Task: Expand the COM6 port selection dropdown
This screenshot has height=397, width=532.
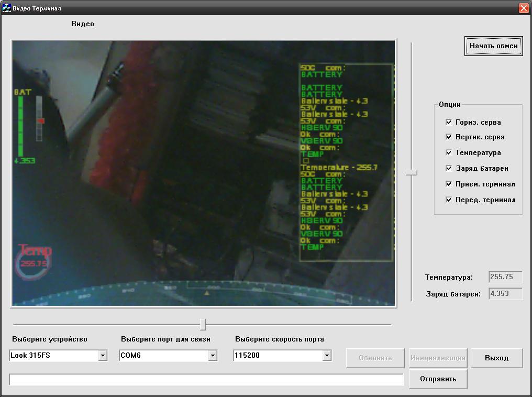Action: pyautogui.click(x=213, y=356)
